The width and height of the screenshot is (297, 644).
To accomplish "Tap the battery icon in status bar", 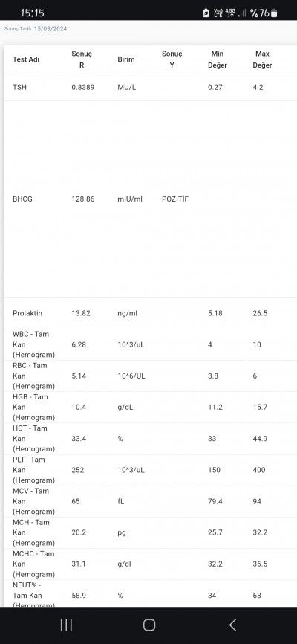I will pos(274,13).
